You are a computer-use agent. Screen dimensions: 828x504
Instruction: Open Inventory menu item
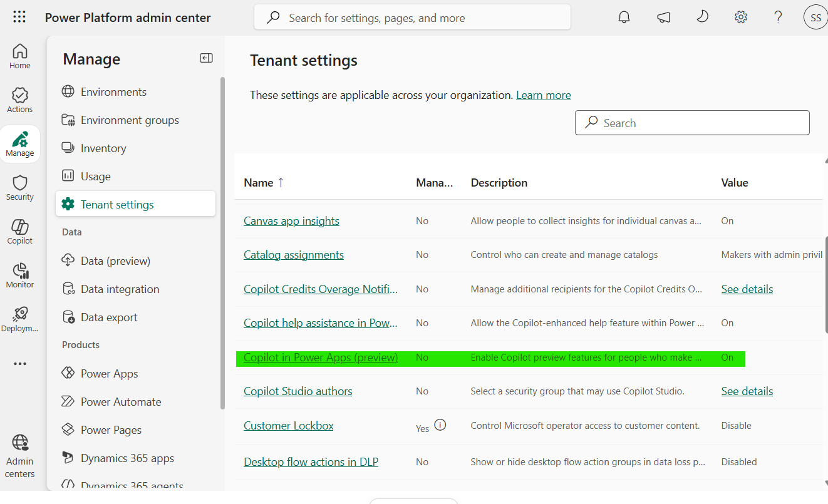94,148
